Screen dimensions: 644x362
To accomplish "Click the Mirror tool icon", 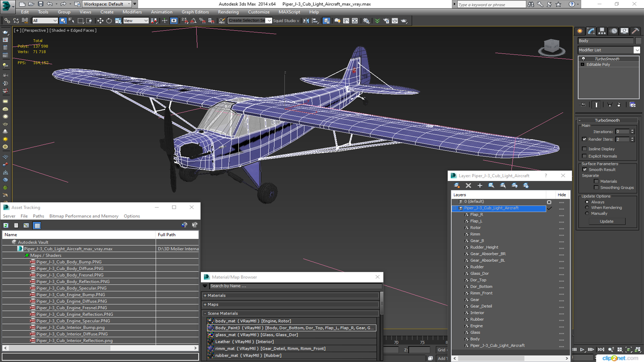I will pos(306,21).
